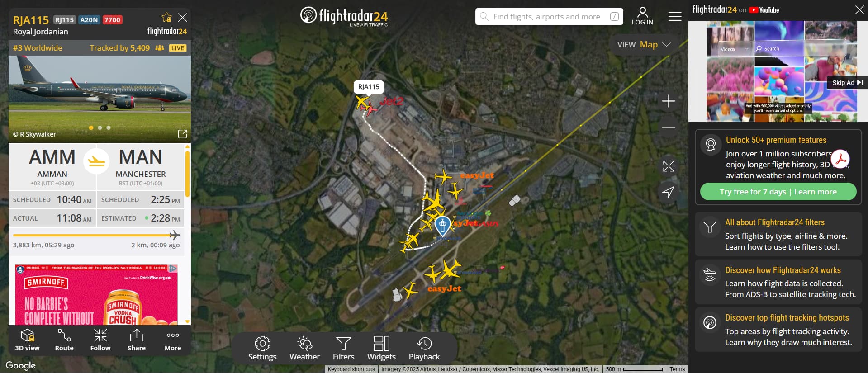Expand the VIEW Map dropdown

tap(644, 44)
